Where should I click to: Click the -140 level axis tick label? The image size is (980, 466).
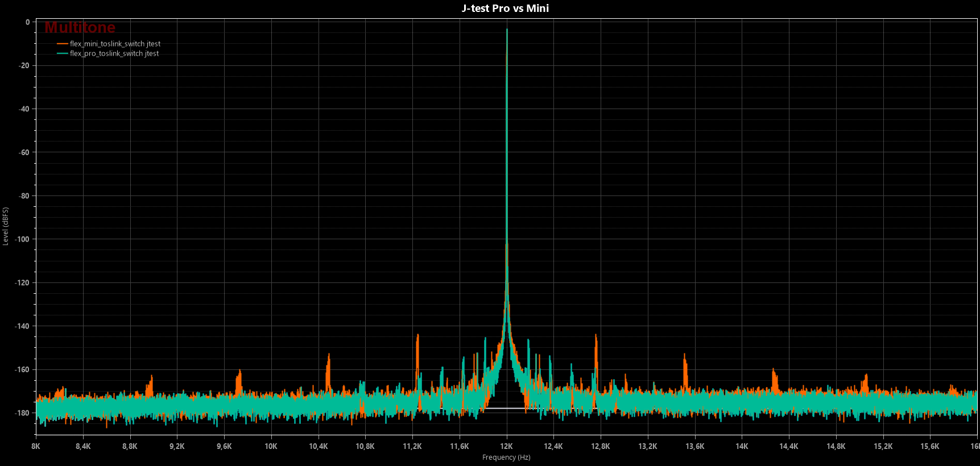pos(22,326)
